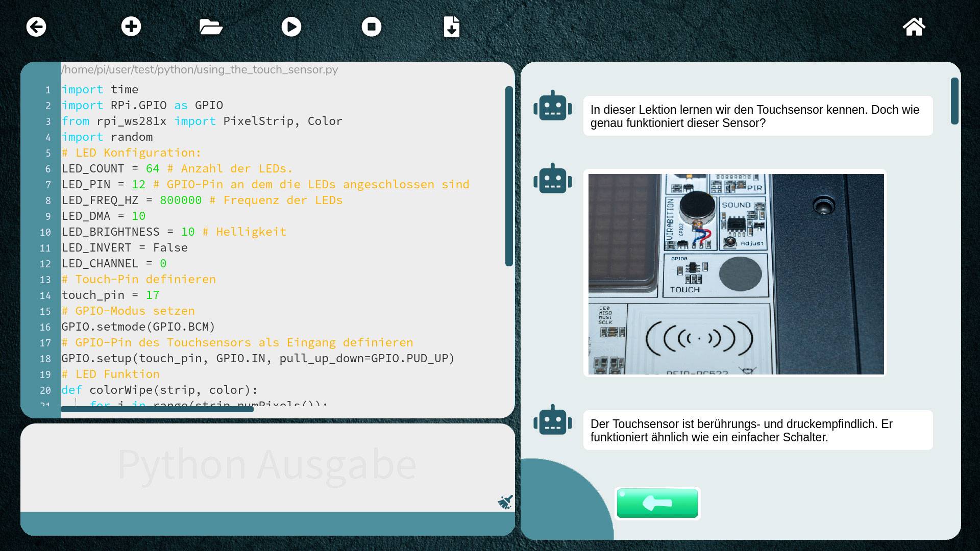
Task: Navigate back with the arrow icon
Action: point(35,27)
